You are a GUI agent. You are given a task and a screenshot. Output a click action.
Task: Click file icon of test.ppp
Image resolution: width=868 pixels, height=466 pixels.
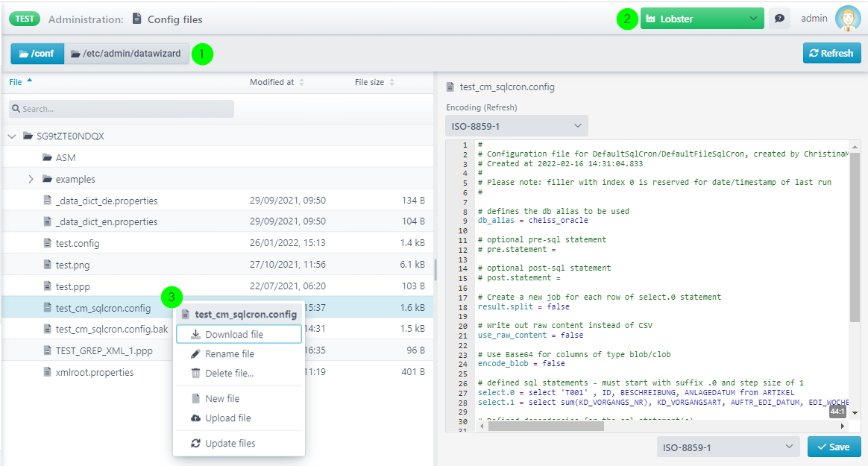coord(48,286)
